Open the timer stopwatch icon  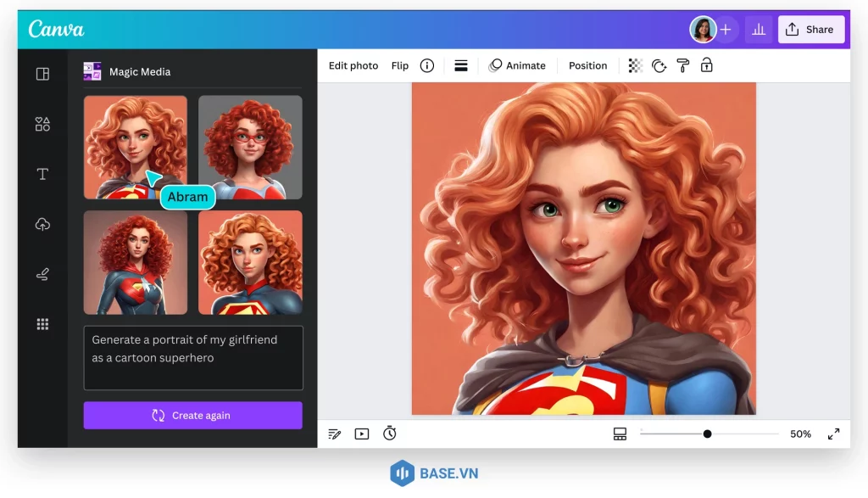tap(390, 434)
